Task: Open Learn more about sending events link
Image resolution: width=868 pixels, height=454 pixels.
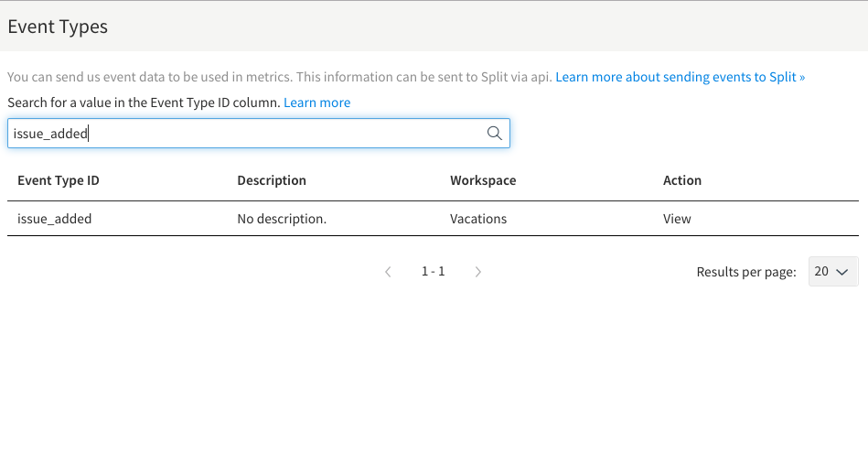Action: pos(680,77)
